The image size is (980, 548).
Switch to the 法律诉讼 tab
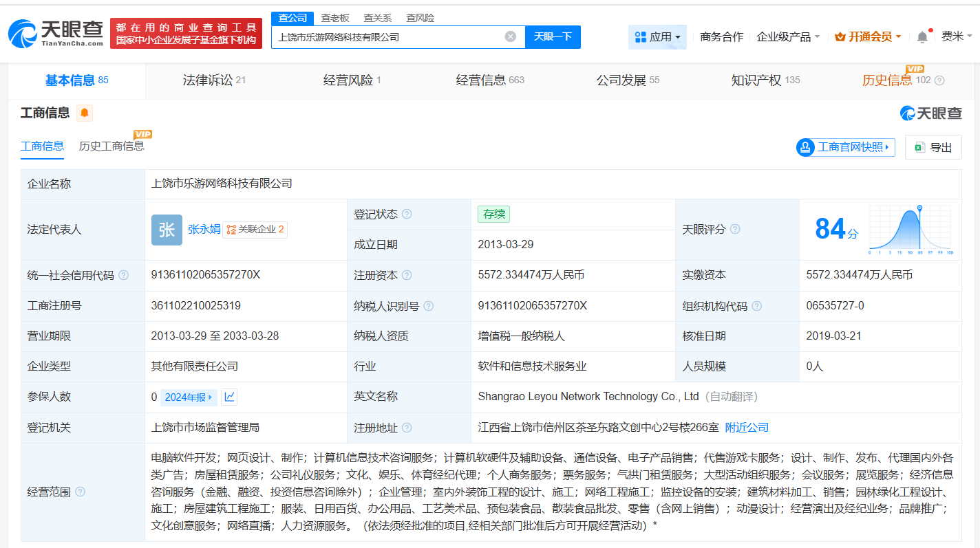(206, 79)
